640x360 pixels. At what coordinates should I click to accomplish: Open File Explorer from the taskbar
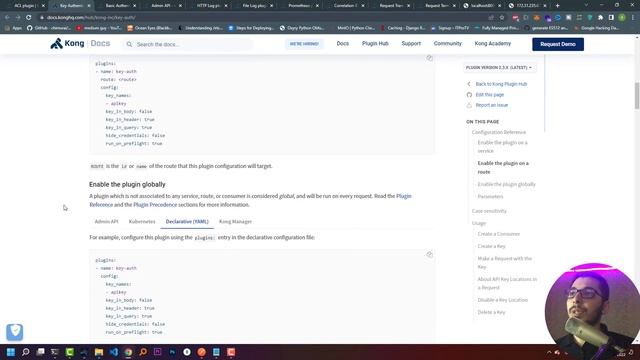pyautogui.click(x=99, y=352)
